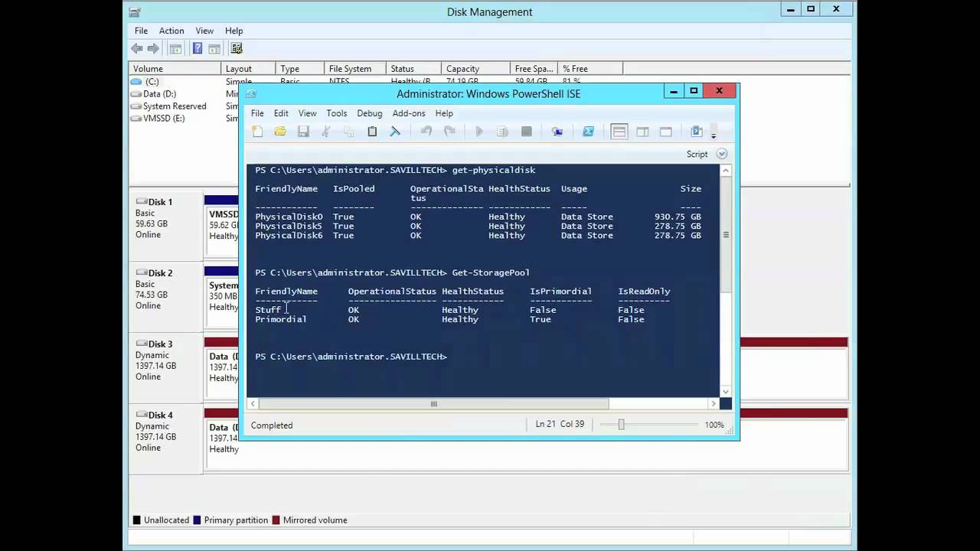Open View menu in PowerShell ISE
980x551 pixels.
[307, 113]
